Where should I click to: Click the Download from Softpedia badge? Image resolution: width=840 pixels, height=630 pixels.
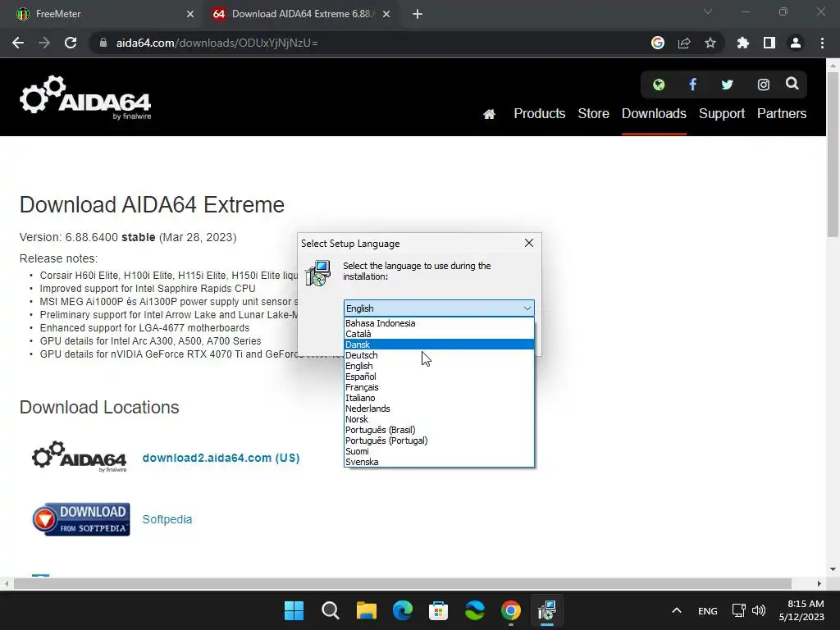81,519
